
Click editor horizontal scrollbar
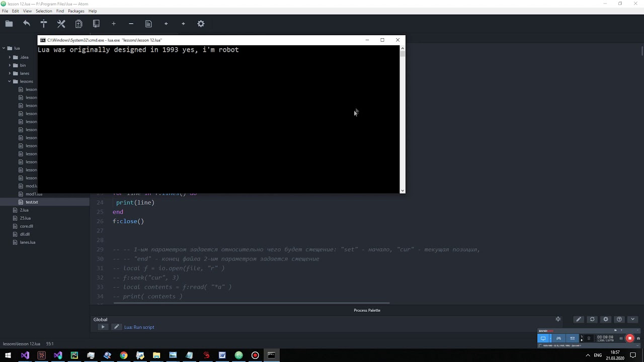(252, 303)
